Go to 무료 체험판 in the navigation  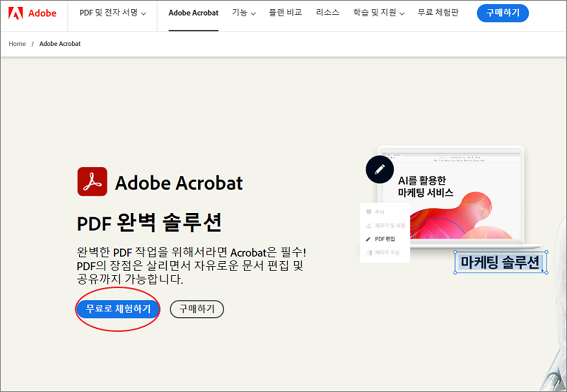[x=438, y=13]
